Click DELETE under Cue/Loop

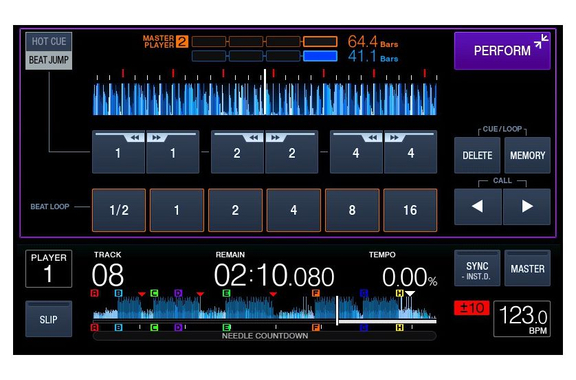pyautogui.click(x=477, y=155)
